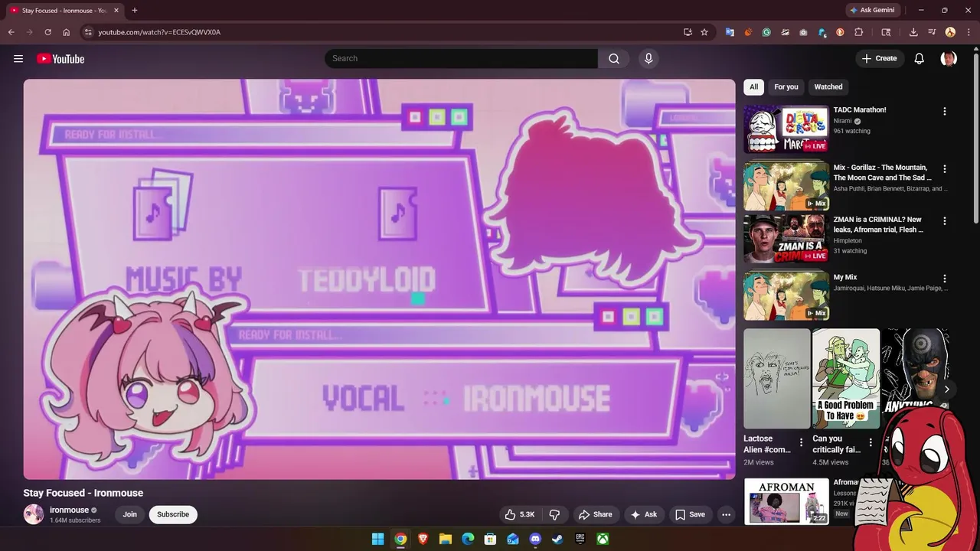Dislike the video with thumbs down

555,514
